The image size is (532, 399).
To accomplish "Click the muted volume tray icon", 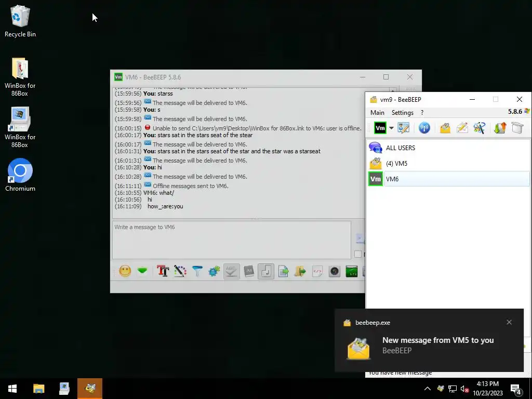I will click(x=464, y=389).
